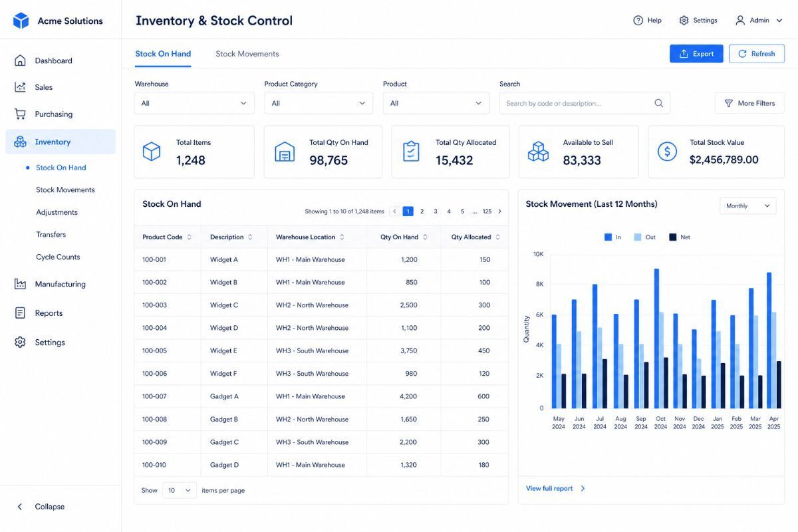Click the Refresh button
The image size is (798, 532).
757,54
